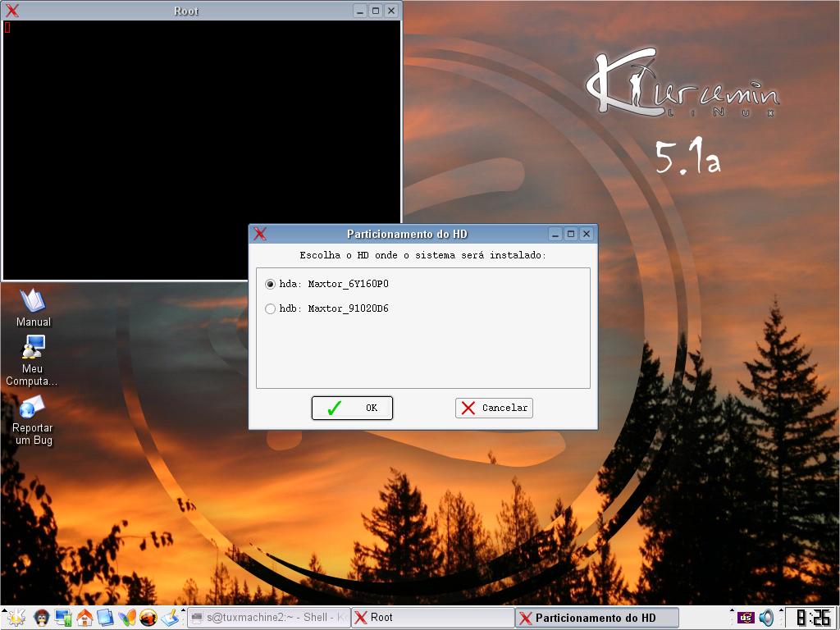Minimize the Root terminal window
This screenshot has width=840, height=630.
360,11
